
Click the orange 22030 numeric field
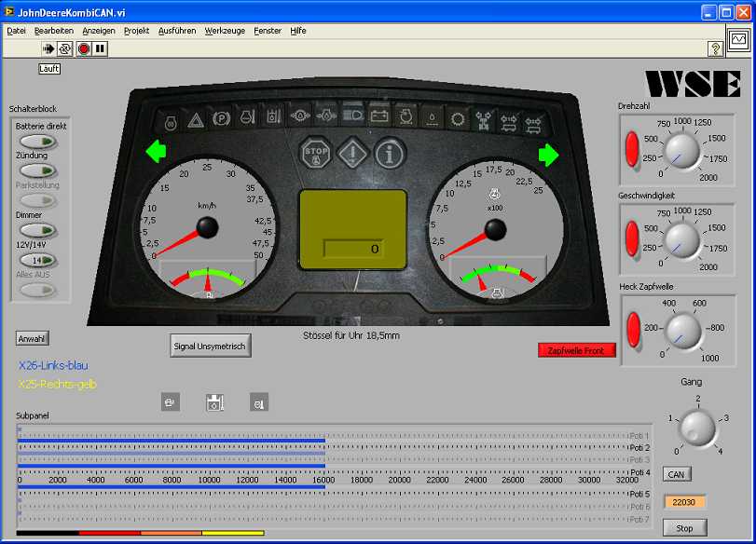(x=684, y=502)
